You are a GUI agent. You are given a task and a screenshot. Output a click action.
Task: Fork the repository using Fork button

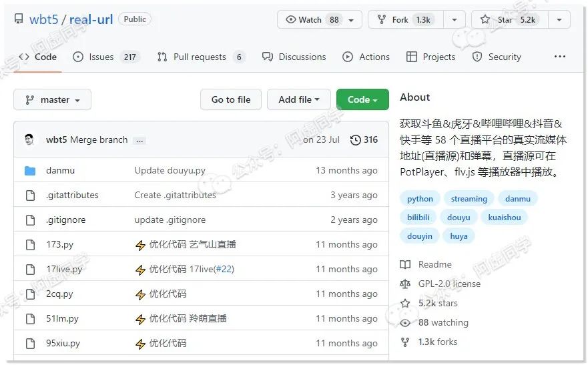pos(406,19)
